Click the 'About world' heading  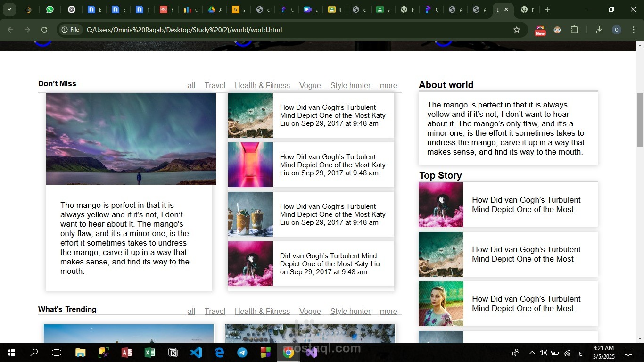point(446,85)
